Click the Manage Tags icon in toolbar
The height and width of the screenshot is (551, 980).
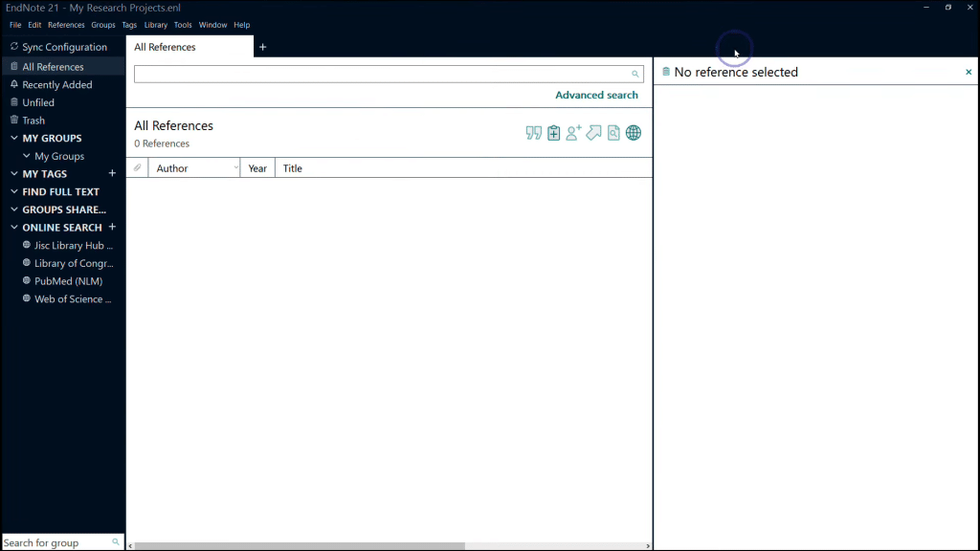[x=593, y=132]
